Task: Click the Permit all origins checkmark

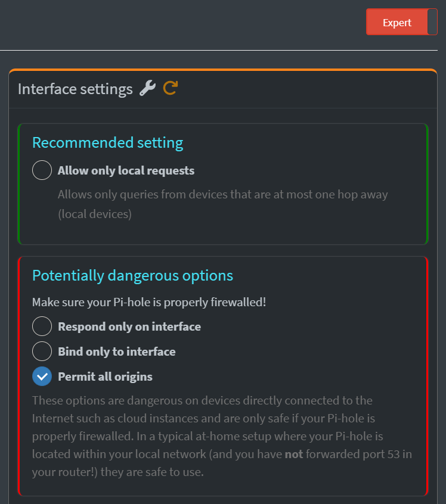Action: pyautogui.click(x=42, y=376)
